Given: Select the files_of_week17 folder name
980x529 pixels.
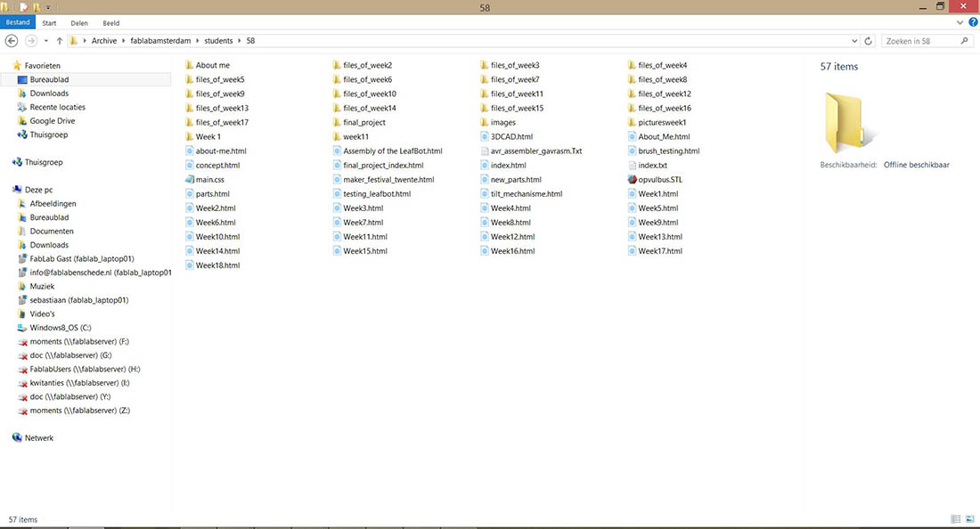Looking at the screenshot, I should tap(222, 122).
